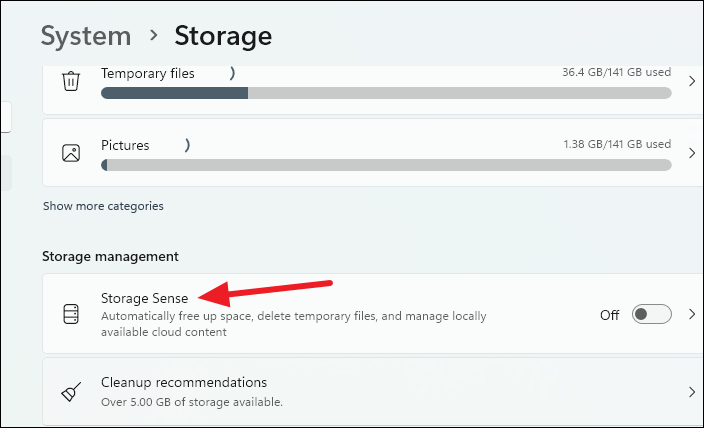Turn on the Storage Sense toggle
Viewport: 704px width, 428px height.
(653, 314)
